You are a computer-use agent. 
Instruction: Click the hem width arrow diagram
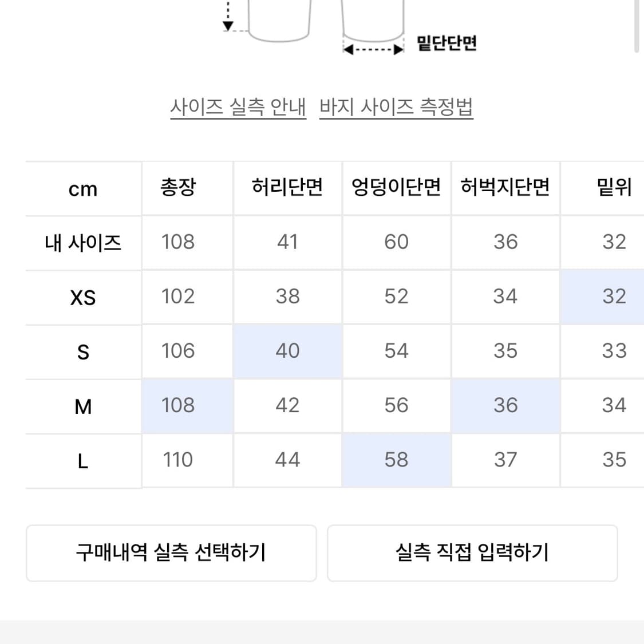click(373, 49)
